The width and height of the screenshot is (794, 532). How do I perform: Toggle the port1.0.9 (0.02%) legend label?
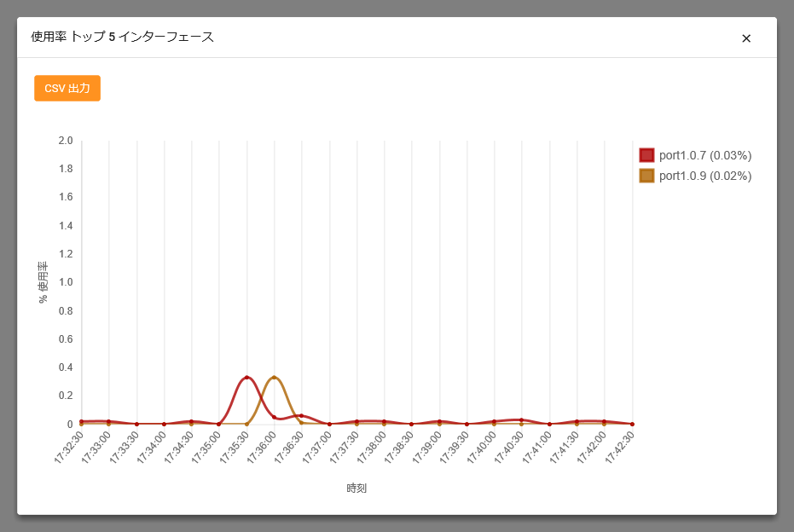(704, 176)
